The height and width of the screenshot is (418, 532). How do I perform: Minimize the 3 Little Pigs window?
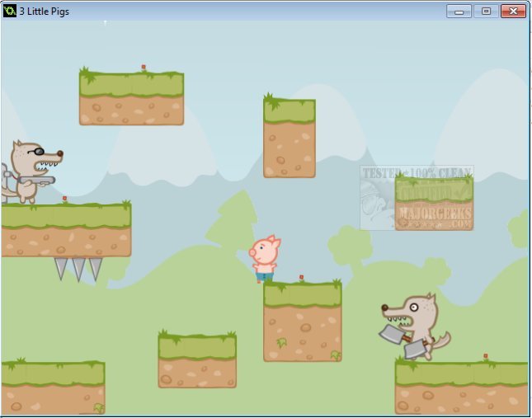click(x=459, y=12)
